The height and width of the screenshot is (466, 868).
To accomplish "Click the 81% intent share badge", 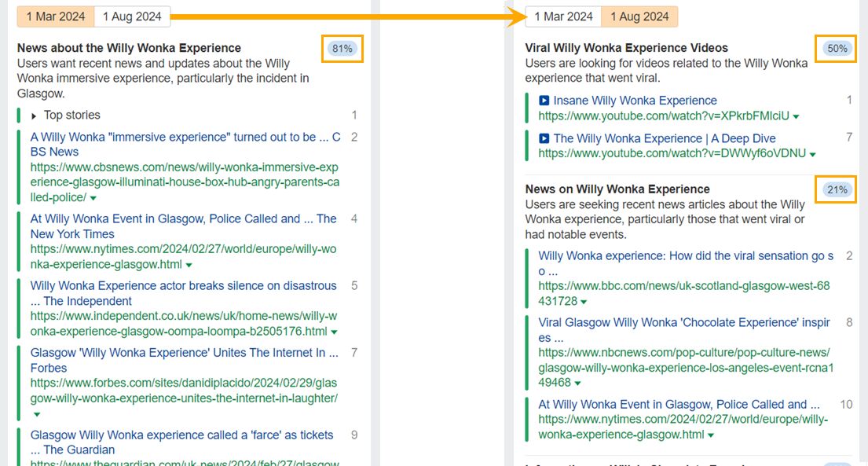I will tap(342, 48).
